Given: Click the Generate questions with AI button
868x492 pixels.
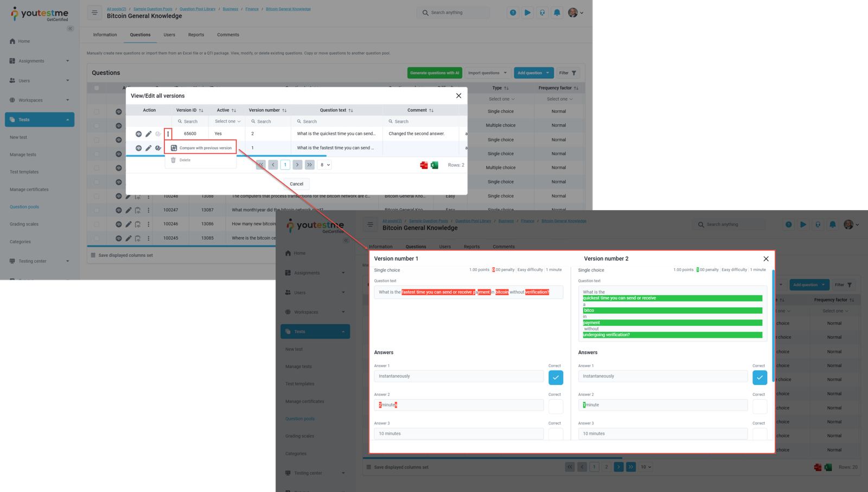Looking at the screenshot, I should click(434, 73).
